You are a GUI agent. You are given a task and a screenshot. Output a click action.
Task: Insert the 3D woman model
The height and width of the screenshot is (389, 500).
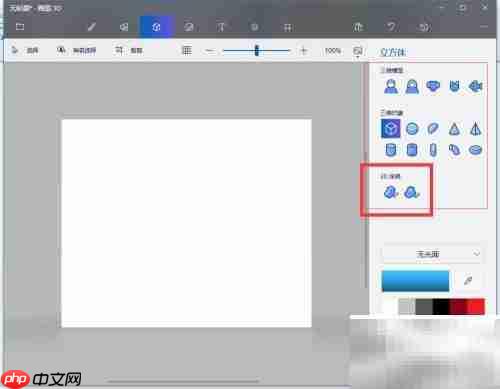[412, 87]
